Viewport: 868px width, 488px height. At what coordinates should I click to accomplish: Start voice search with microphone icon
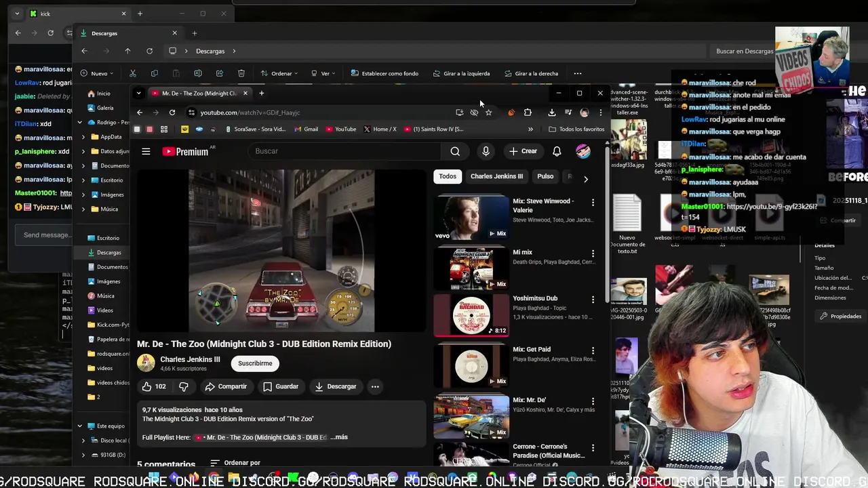click(x=486, y=151)
